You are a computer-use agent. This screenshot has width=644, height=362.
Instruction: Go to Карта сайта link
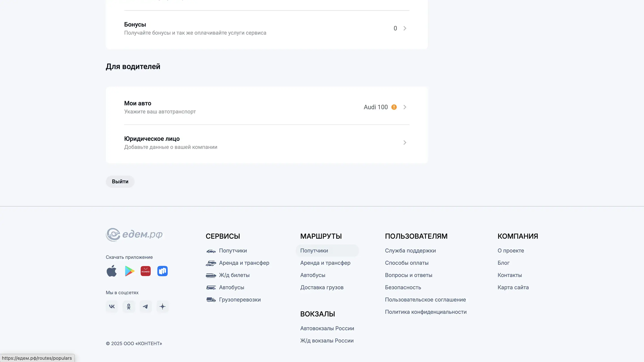[x=513, y=287]
